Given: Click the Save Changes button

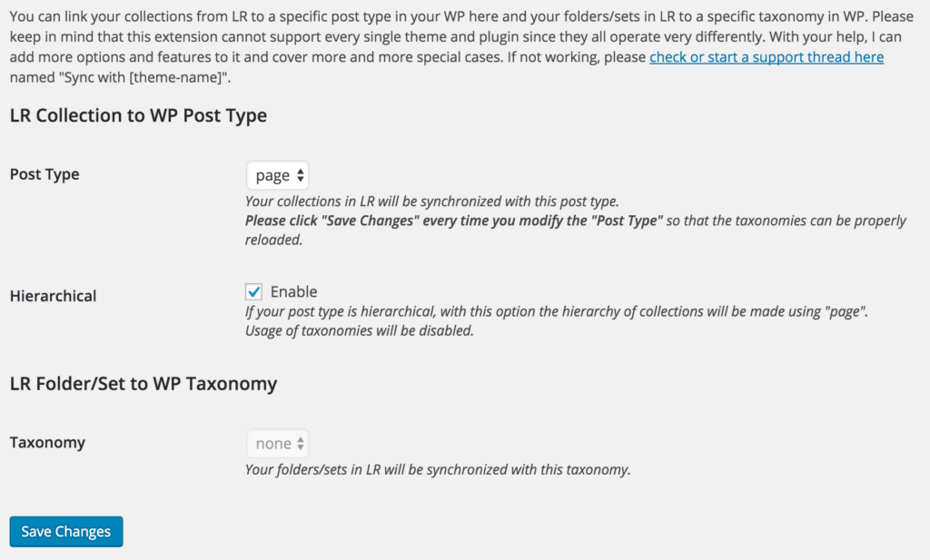Looking at the screenshot, I should point(66,532).
